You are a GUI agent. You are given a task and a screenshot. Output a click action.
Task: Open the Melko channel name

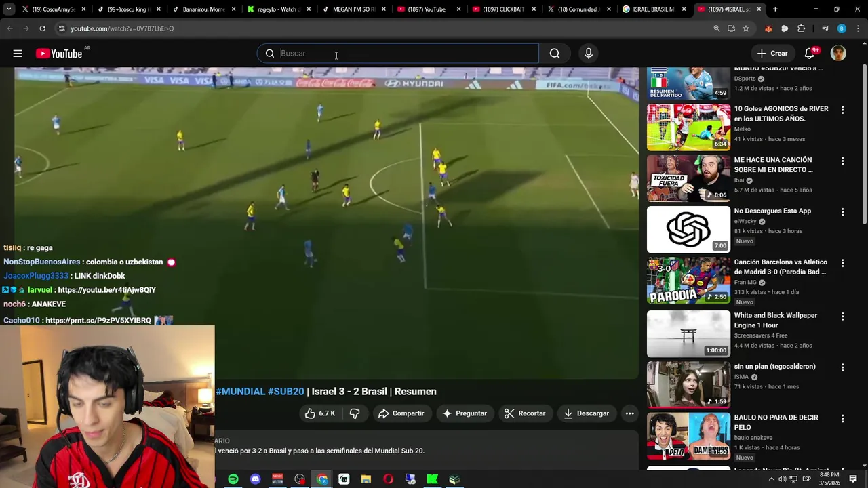742,129
